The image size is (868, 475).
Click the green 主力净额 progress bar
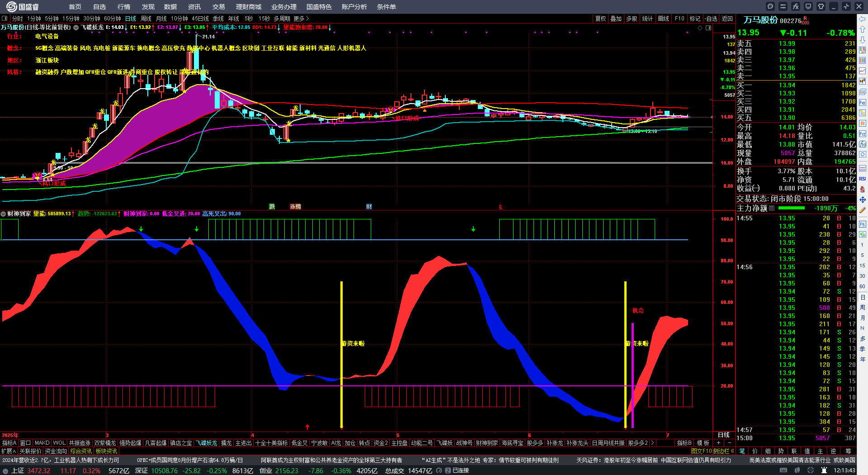[792, 209]
